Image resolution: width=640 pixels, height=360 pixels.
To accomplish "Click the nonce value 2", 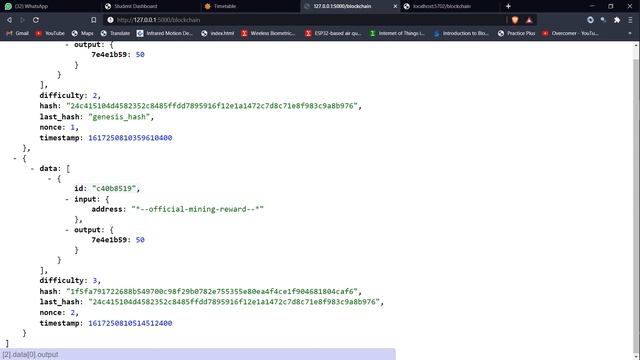I will coord(73,313).
